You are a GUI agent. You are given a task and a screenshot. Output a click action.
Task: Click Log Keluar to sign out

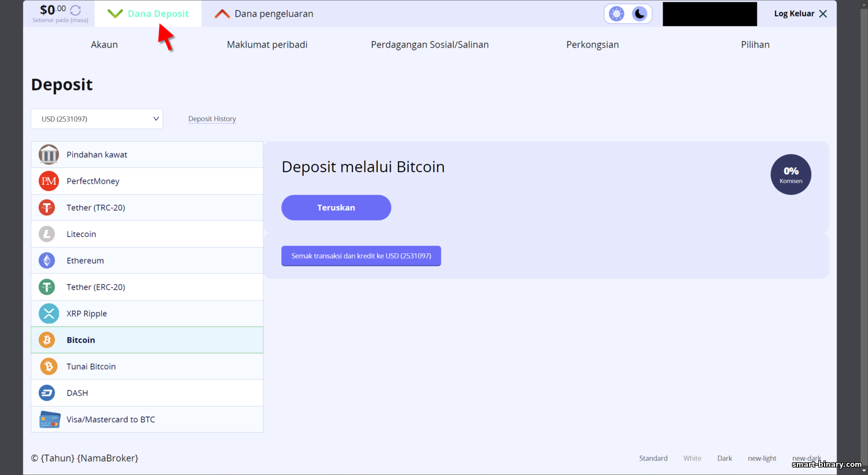[x=794, y=13]
